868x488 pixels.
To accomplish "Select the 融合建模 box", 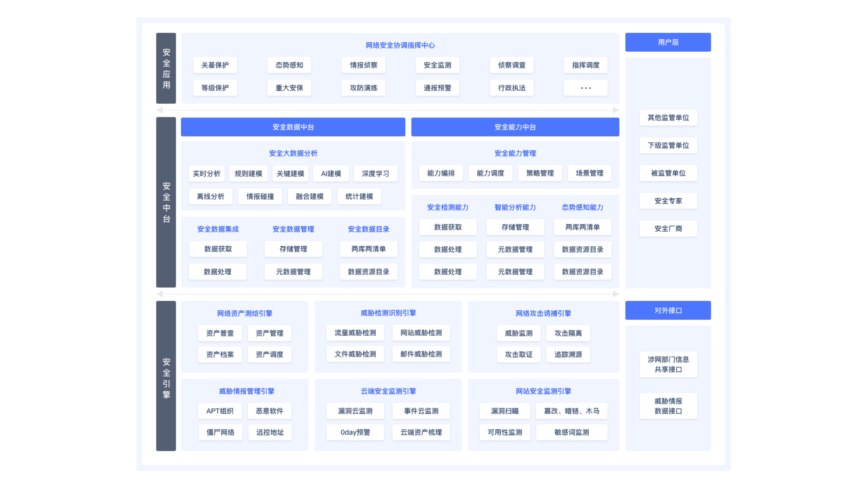I will click(x=310, y=196).
